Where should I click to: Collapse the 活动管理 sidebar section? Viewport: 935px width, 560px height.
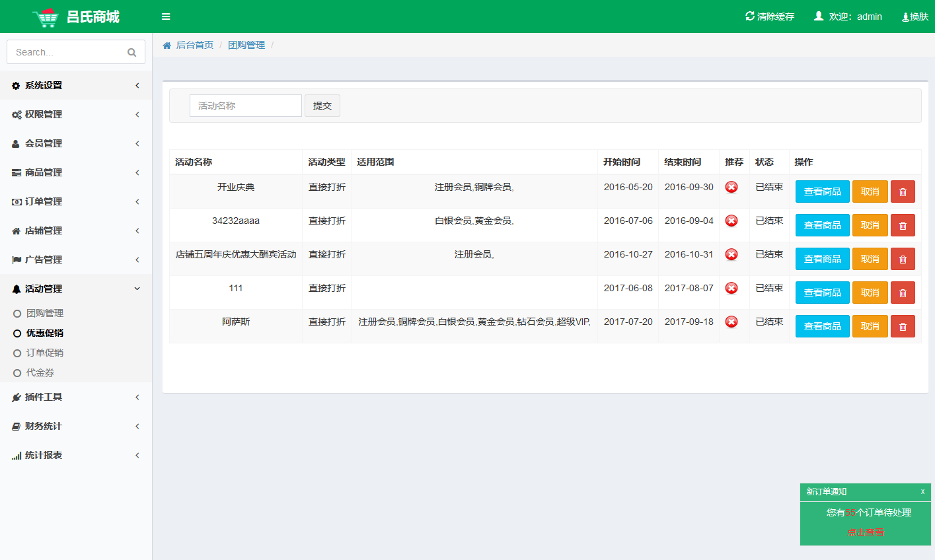click(x=76, y=289)
